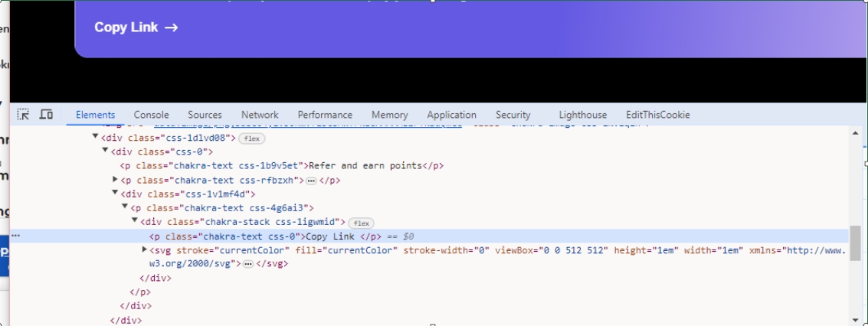Click the vertical scrollbar thumb in the Elements panel
Image resolution: width=868 pixels, height=326 pixels.
pos(856,243)
